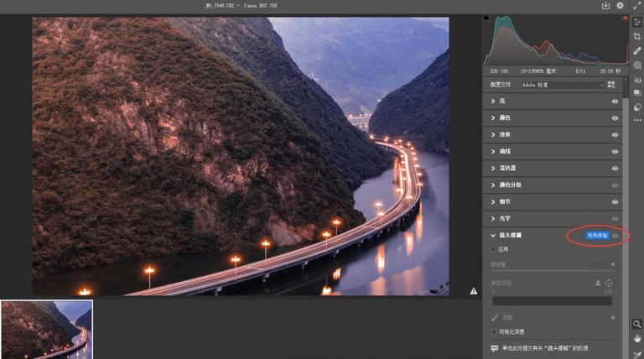Toggle visibility of the 细节 panel

(615, 202)
